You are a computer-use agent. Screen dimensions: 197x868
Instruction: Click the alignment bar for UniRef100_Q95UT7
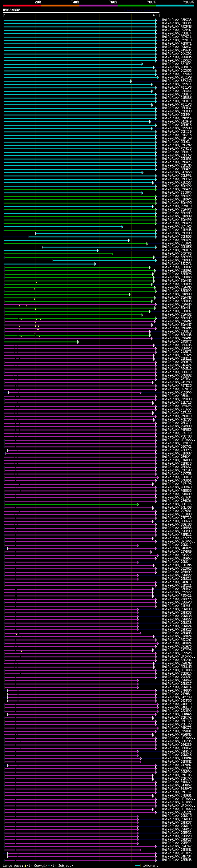pos(42,342)
